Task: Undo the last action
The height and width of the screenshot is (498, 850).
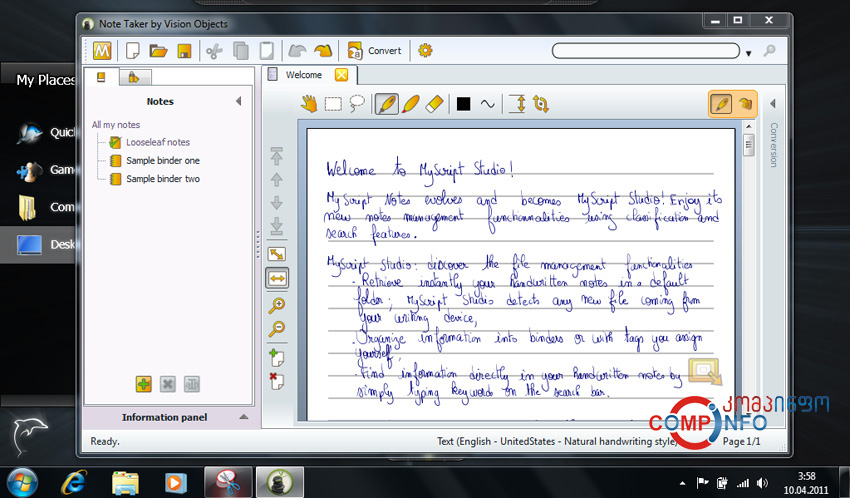Action: (x=297, y=51)
